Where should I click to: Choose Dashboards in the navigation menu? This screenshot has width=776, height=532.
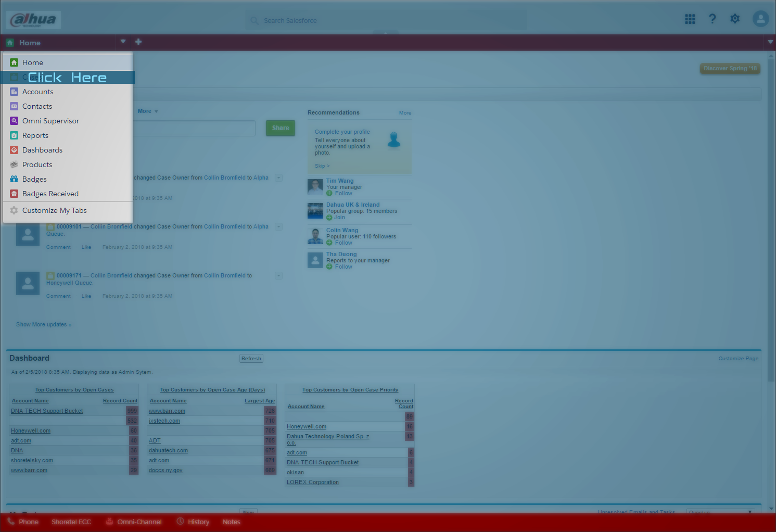pos(68,150)
